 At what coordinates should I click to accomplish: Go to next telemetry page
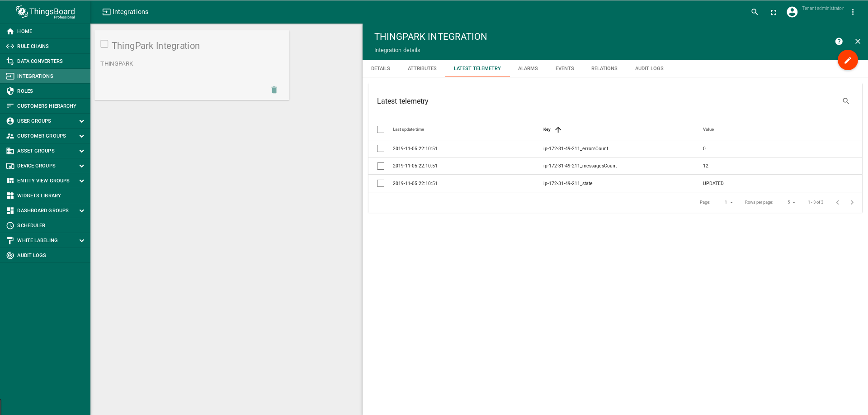click(852, 202)
